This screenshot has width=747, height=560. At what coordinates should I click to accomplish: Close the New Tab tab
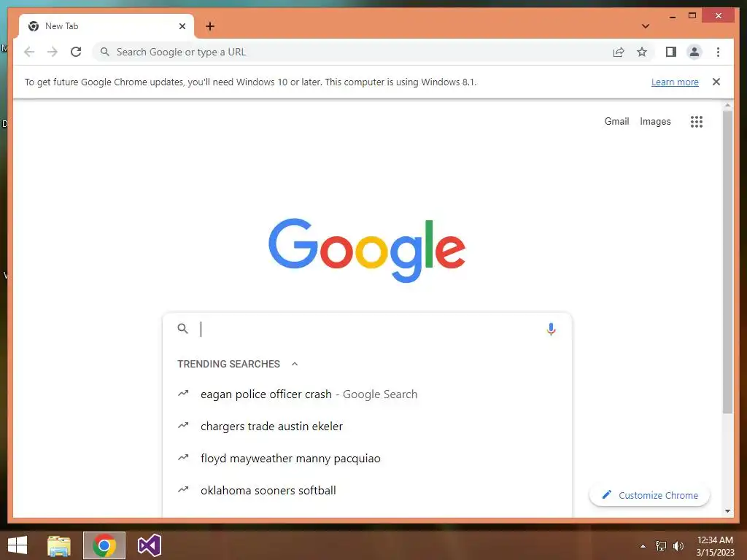tap(182, 26)
